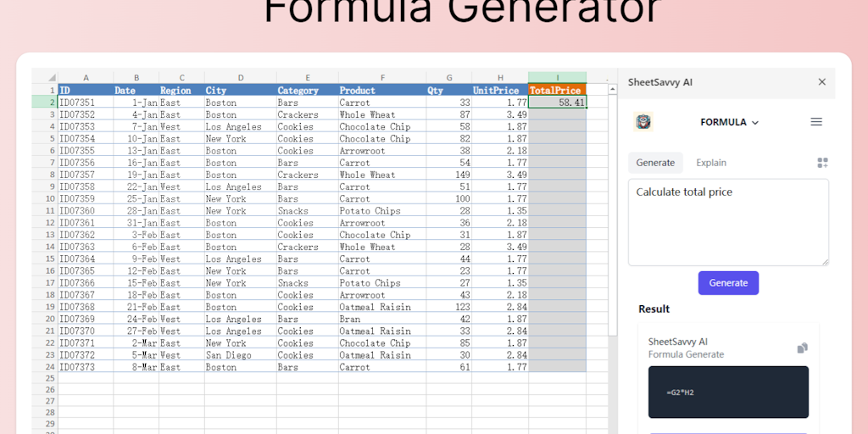Click the =G2*H2 formula code block
Screen dimensions: 868x434
click(x=728, y=392)
